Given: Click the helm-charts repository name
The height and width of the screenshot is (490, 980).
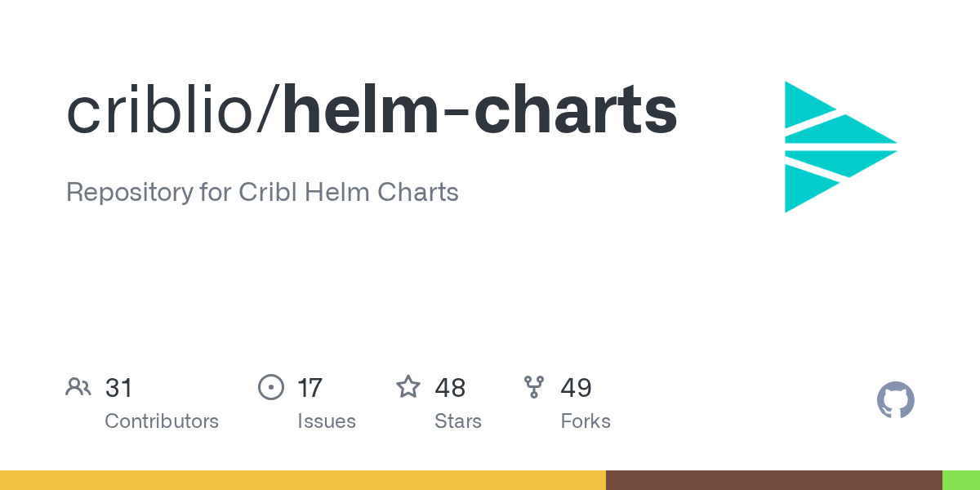Looking at the screenshot, I should coord(480,111).
